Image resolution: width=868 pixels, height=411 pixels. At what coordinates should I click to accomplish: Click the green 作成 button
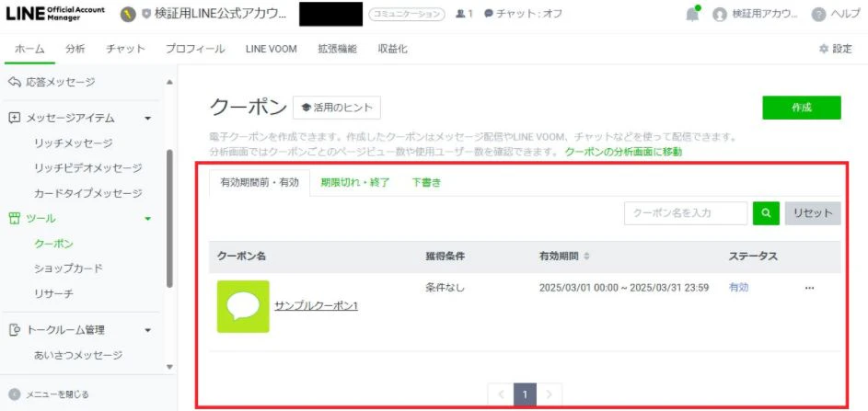point(802,108)
